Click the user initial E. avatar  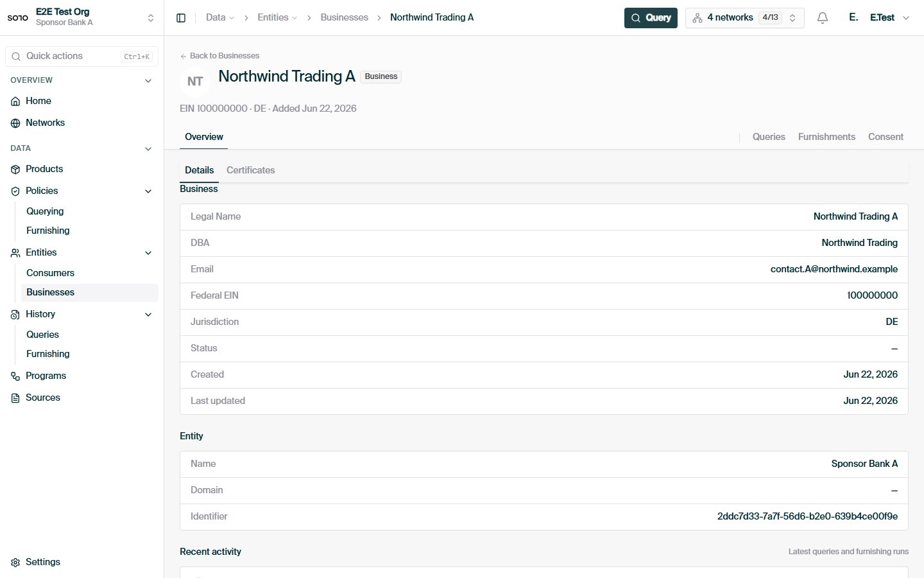pyautogui.click(x=853, y=17)
